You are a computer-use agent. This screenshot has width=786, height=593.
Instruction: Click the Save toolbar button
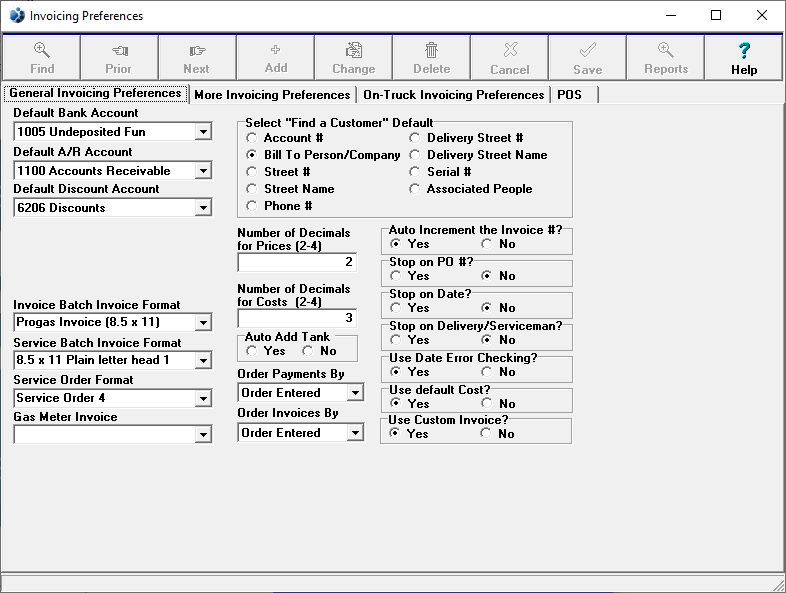588,58
